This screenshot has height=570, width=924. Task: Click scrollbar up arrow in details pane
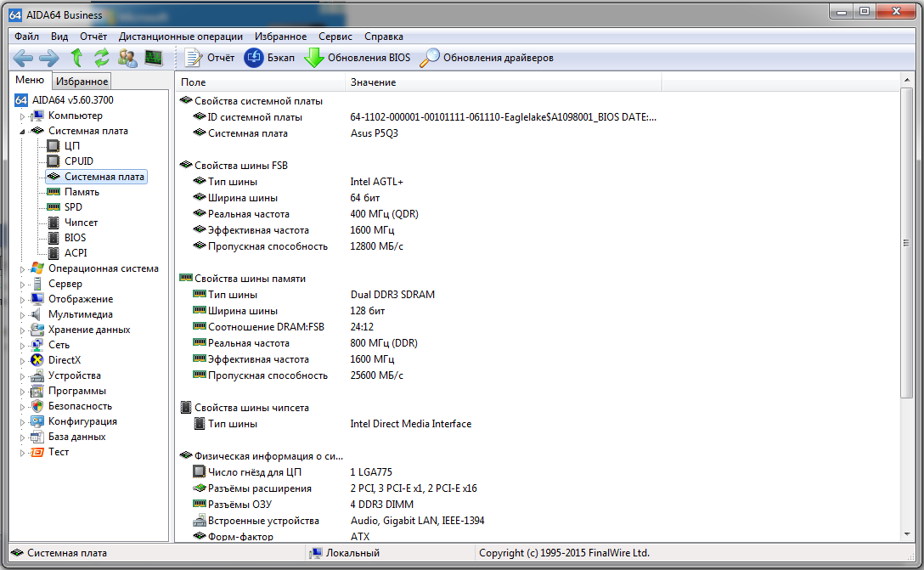coord(906,80)
